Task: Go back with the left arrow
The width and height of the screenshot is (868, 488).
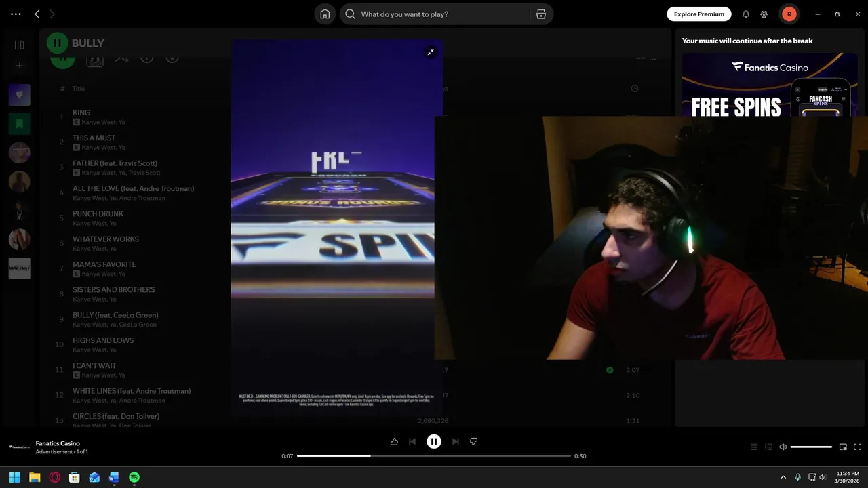Action: coord(37,14)
